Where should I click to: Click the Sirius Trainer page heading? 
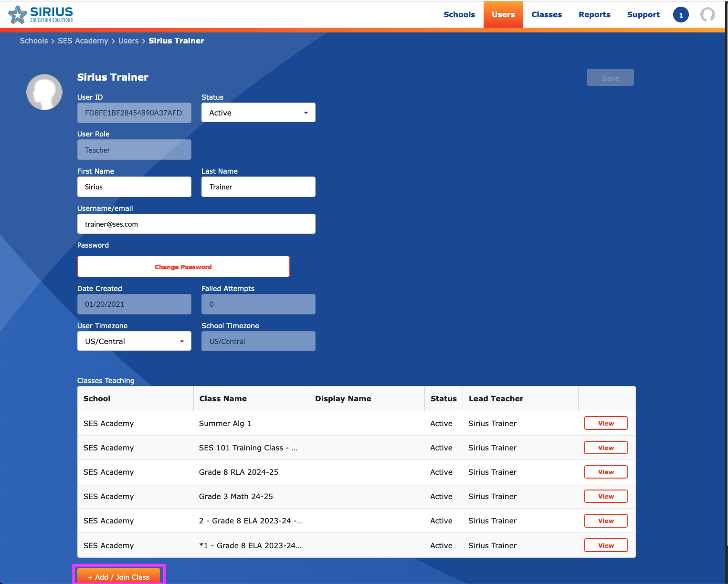pos(113,77)
